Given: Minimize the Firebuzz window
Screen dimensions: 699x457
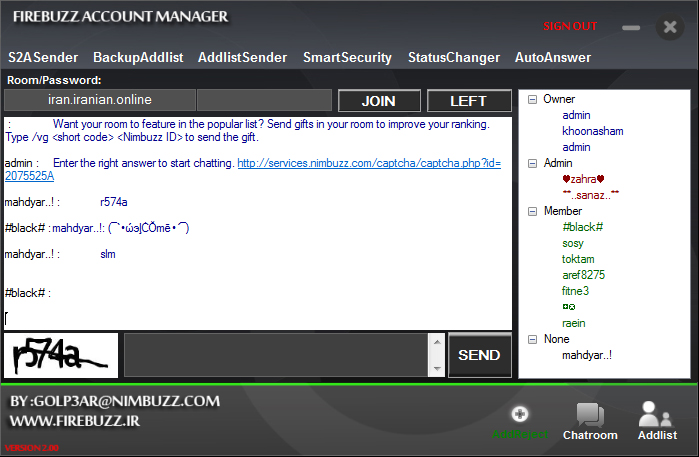Looking at the screenshot, I should pyautogui.click(x=631, y=28).
